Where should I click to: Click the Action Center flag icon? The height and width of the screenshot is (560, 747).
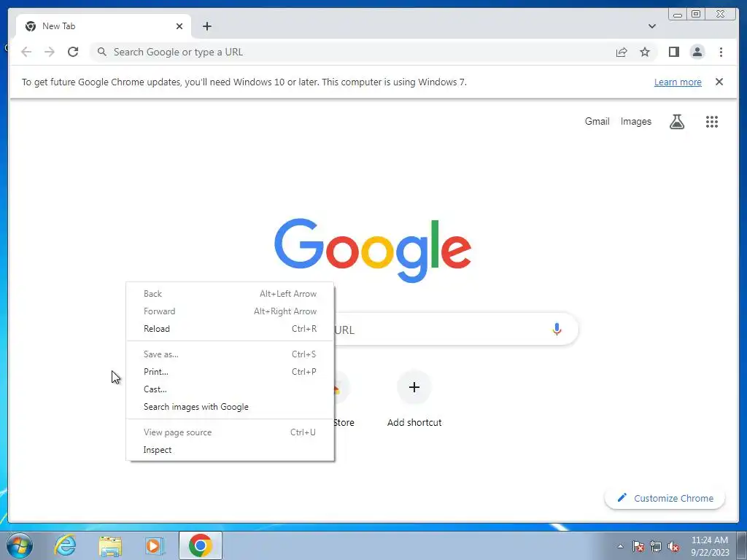(638, 546)
